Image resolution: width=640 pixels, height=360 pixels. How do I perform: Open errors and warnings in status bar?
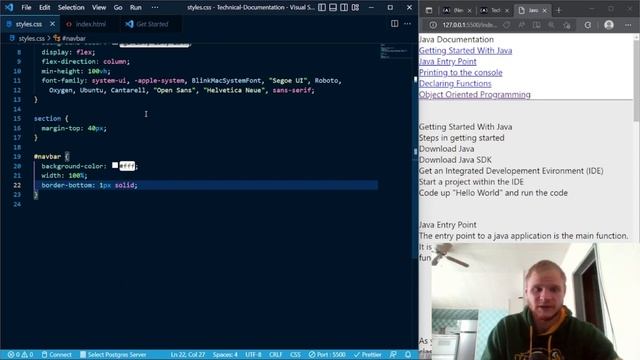20,355
